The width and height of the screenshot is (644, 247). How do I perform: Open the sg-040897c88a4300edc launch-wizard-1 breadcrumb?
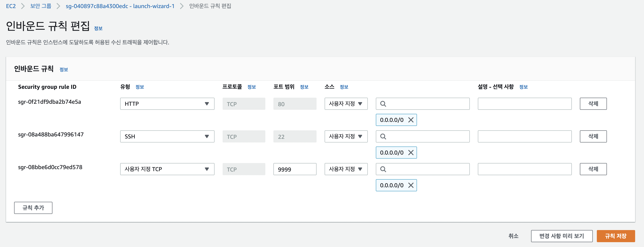click(120, 6)
